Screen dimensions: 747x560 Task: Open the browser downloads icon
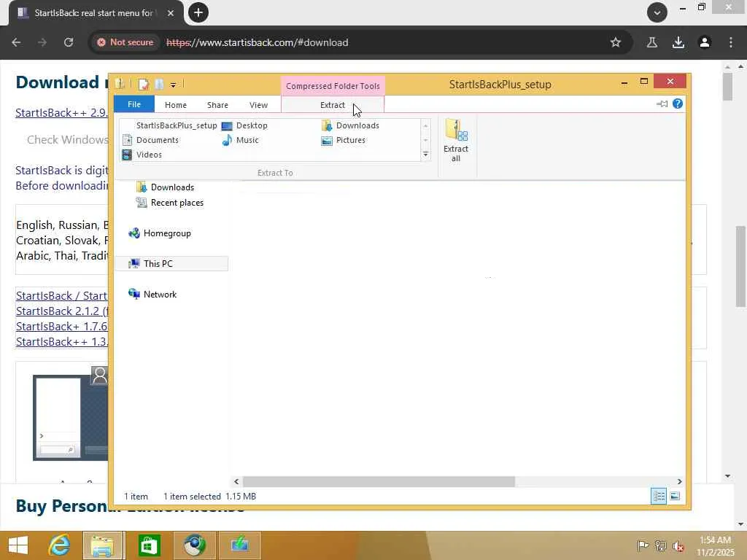pos(678,42)
